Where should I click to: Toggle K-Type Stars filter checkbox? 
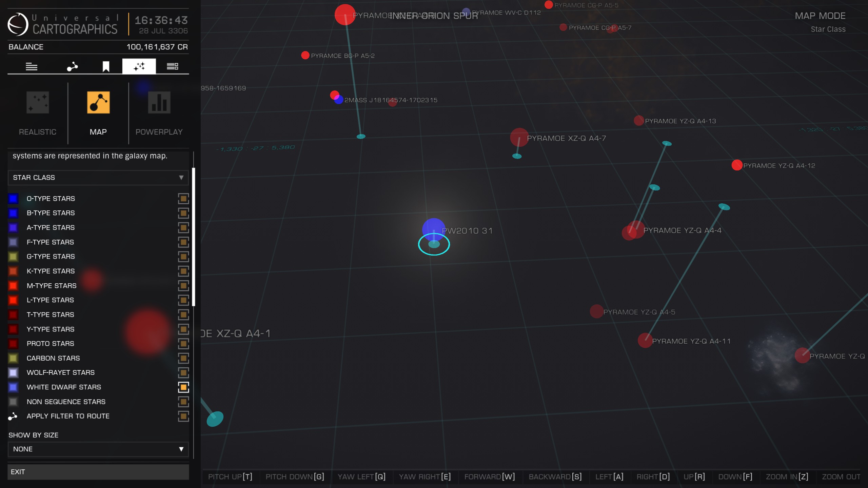[183, 271]
